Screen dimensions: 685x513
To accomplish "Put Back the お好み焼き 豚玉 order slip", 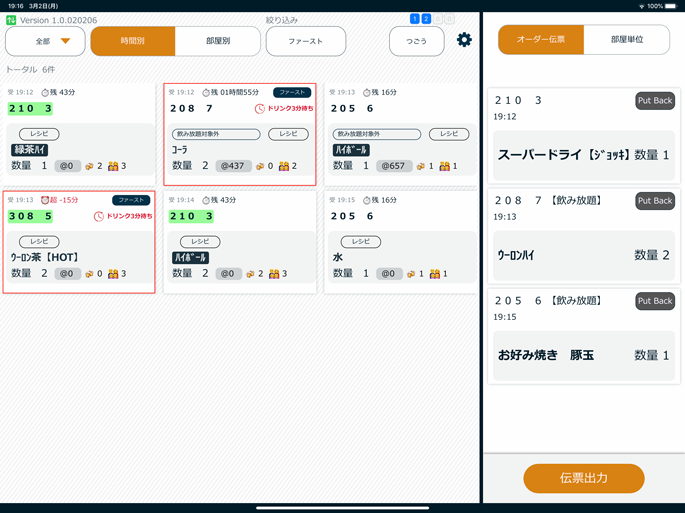I will 655,301.
